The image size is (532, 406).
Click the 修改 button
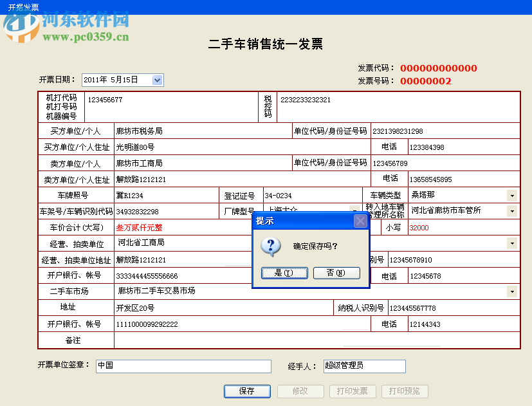(x=300, y=391)
